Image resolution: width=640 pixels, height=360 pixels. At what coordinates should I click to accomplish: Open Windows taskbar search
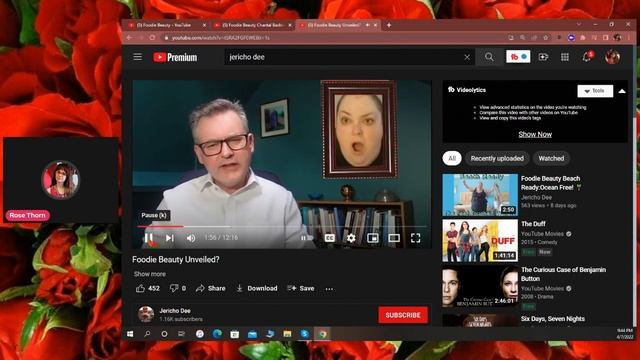147,334
